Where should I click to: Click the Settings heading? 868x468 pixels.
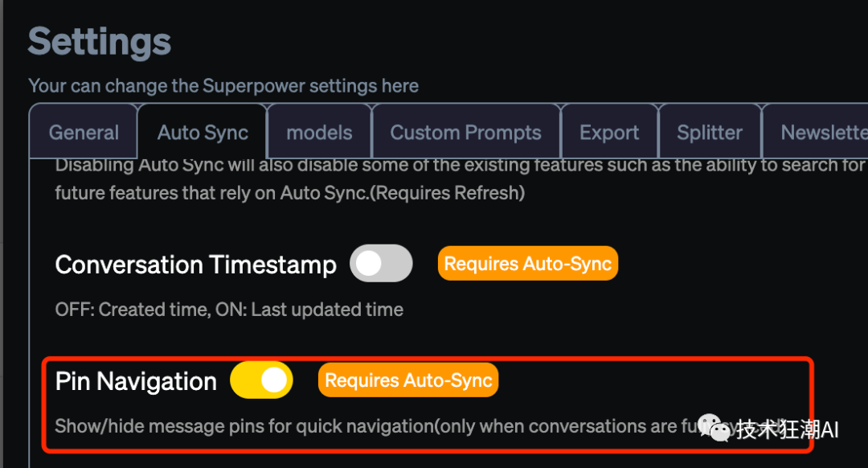[100, 42]
